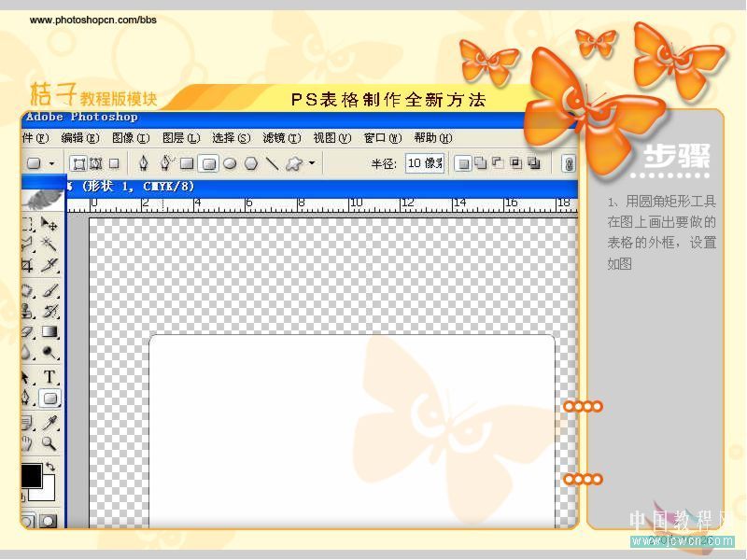This screenshot has height=560, width=747.
Task: Select the Lasso tool
Action: pyautogui.click(x=28, y=244)
